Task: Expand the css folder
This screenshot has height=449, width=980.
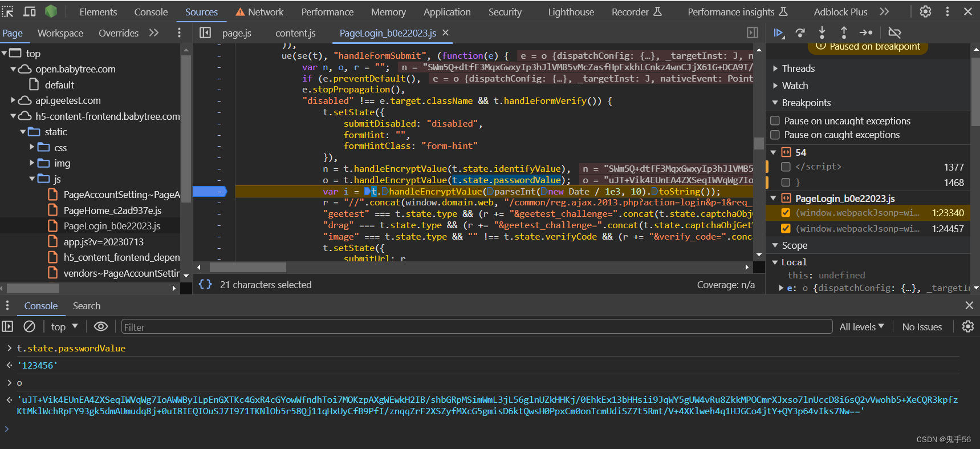Action: [x=32, y=147]
